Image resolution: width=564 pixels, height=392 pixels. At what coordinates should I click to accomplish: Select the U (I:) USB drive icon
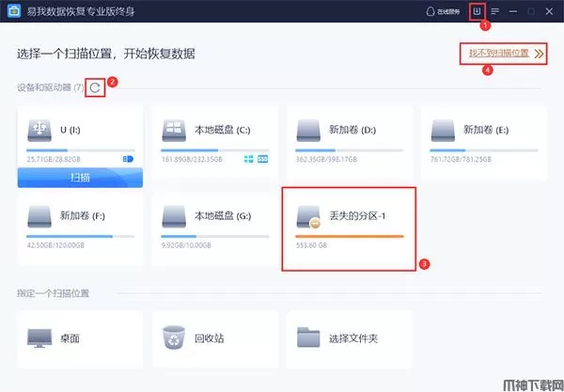(x=39, y=131)
